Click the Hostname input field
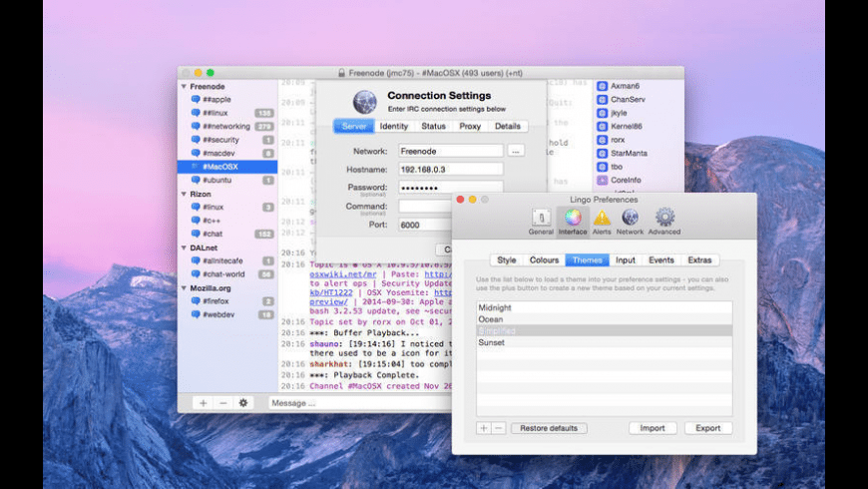This screenshot has height=489, width=868. click(x=450, y=170)
